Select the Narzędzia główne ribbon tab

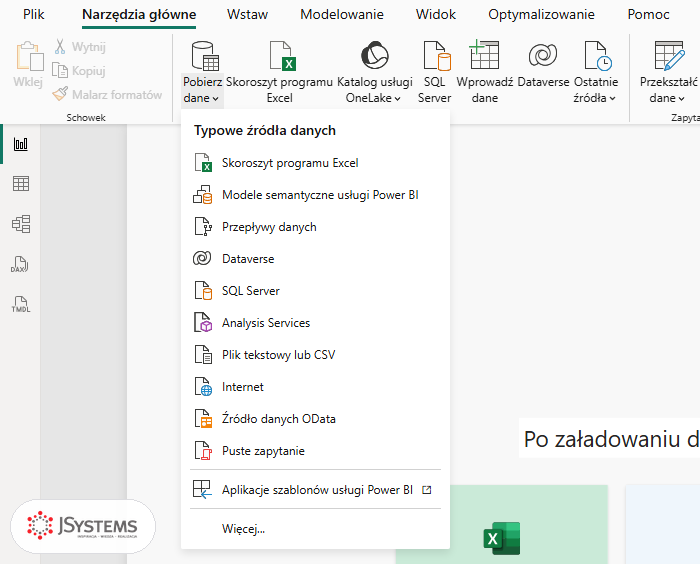point(139,14)
